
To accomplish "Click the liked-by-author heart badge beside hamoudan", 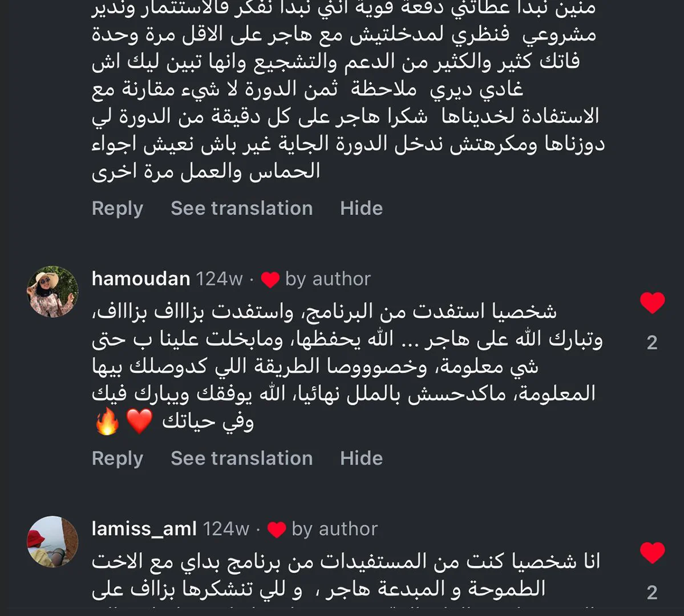I will point(270,279).
